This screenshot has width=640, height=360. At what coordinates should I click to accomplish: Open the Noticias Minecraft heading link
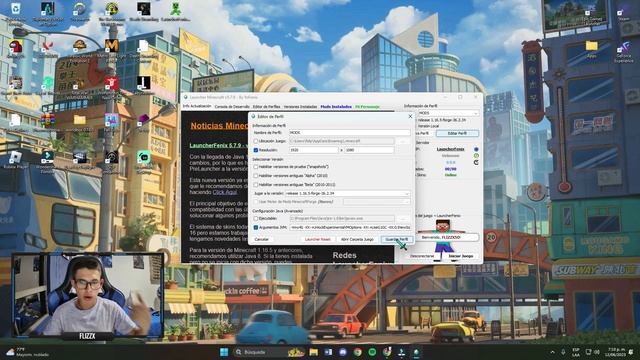tap(219, 126)
